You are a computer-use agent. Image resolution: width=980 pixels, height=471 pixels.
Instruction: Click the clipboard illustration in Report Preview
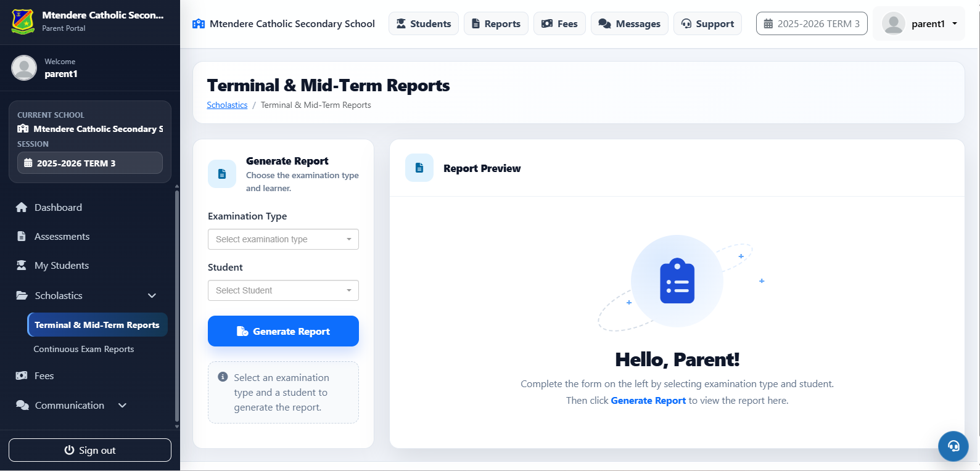677,281
